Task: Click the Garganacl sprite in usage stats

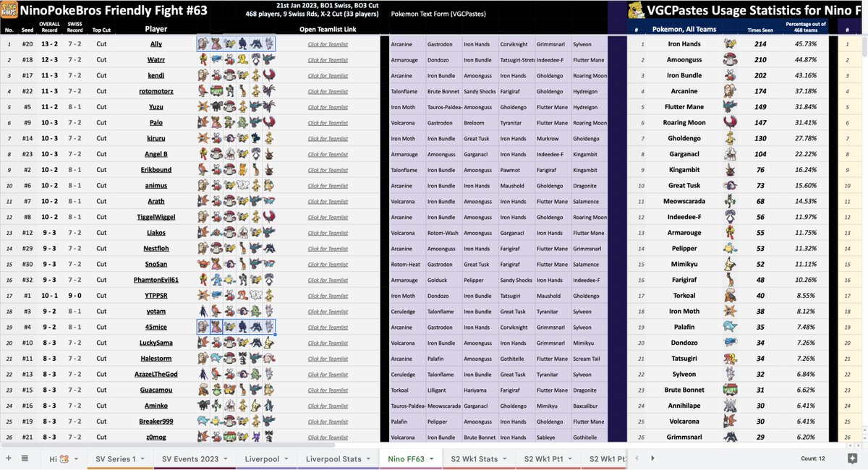Action: point(731,154)
